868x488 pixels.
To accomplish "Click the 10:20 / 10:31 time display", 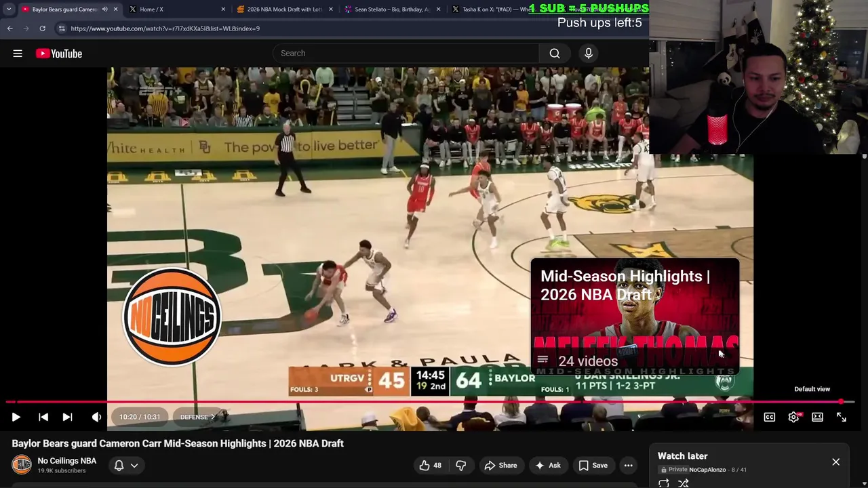I will tap(140, 418).
